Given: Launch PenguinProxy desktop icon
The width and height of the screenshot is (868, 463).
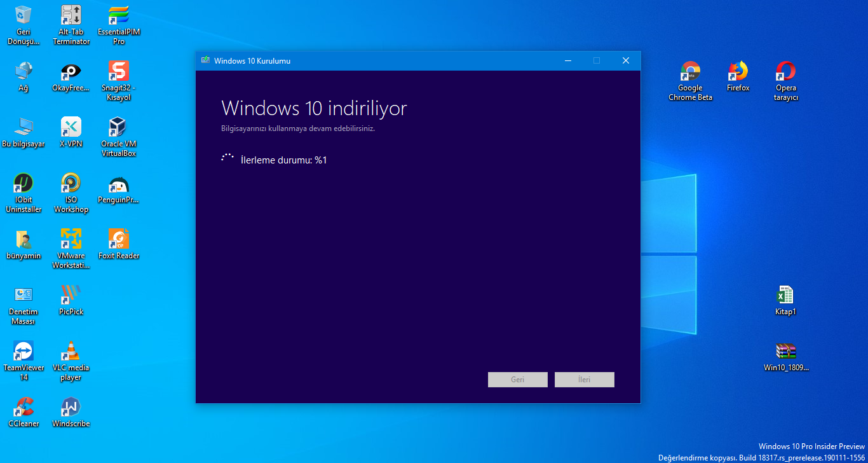Looking at the screenshot, I should [x=119, y=188].
